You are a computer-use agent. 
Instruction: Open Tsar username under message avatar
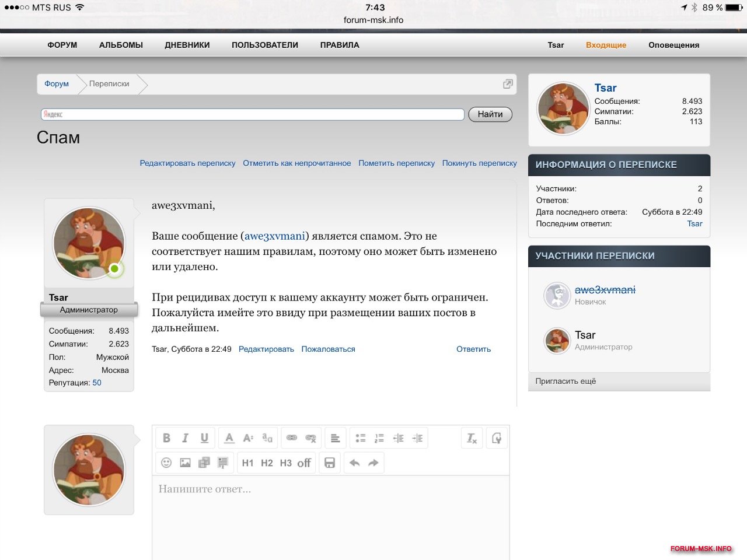coord(58,297)
